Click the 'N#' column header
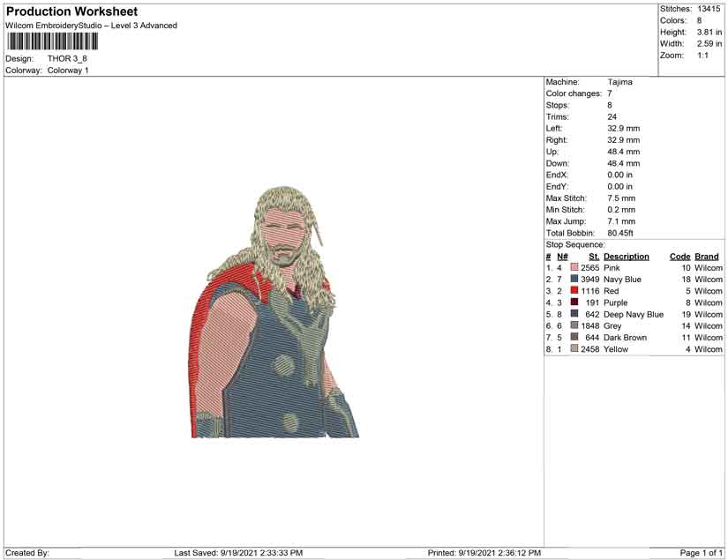The height and width of the screenshot is (560, 728). point(562,257)
